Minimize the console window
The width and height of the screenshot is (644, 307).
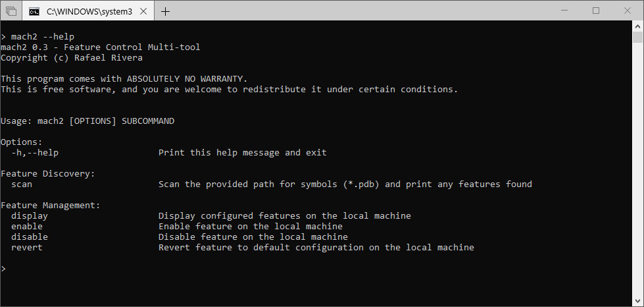pos(564,11)
